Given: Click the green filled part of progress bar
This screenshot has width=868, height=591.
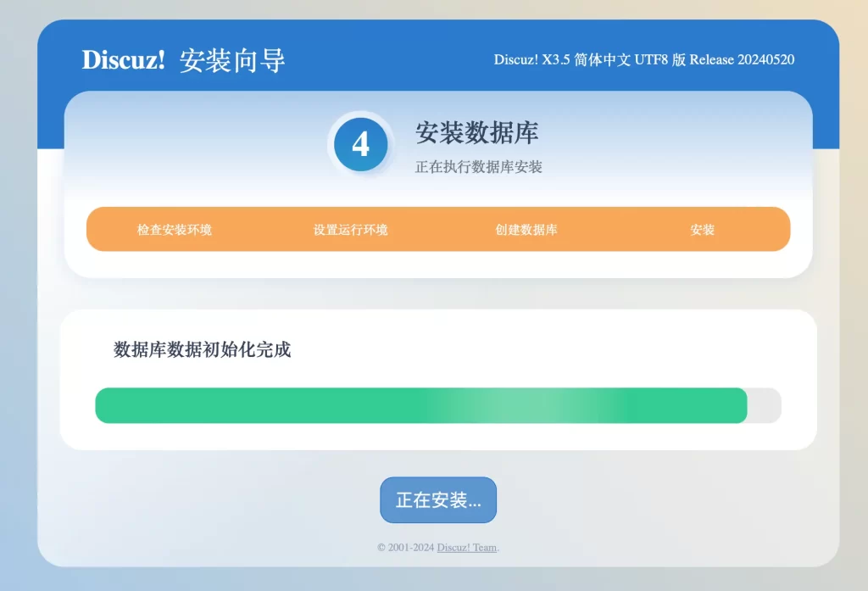Looking at the screenshot, I should 254,405.
